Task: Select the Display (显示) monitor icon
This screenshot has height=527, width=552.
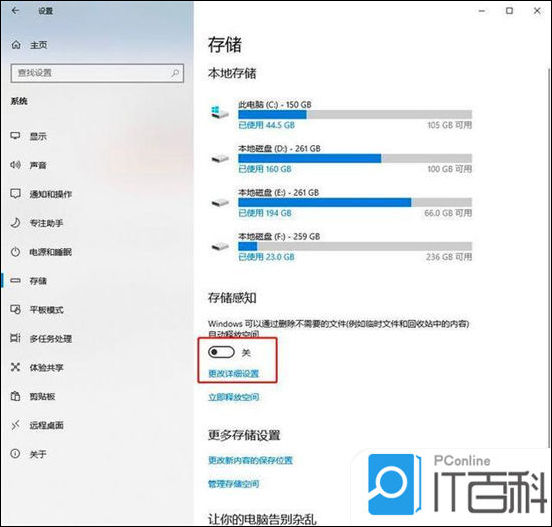Action: coord(15,136)
